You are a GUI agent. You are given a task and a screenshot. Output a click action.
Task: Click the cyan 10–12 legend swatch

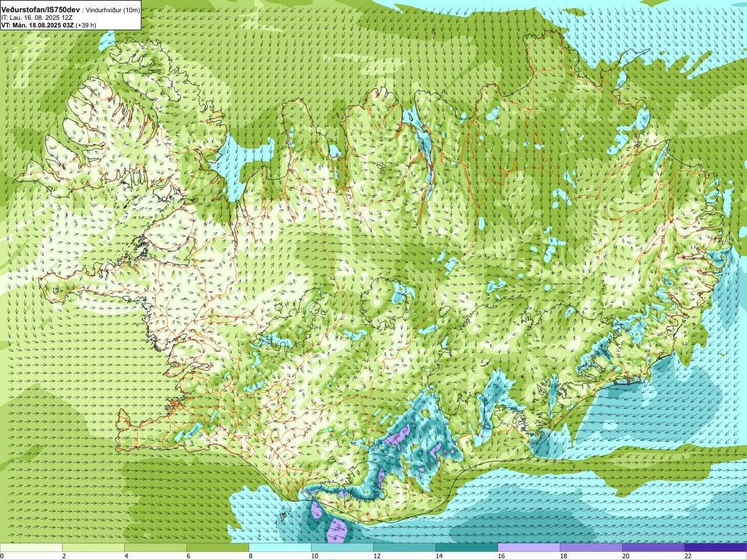[342, 548]
